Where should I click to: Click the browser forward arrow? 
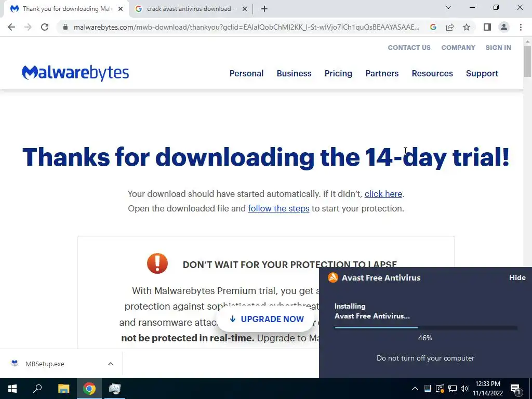(x=28, y=27)
